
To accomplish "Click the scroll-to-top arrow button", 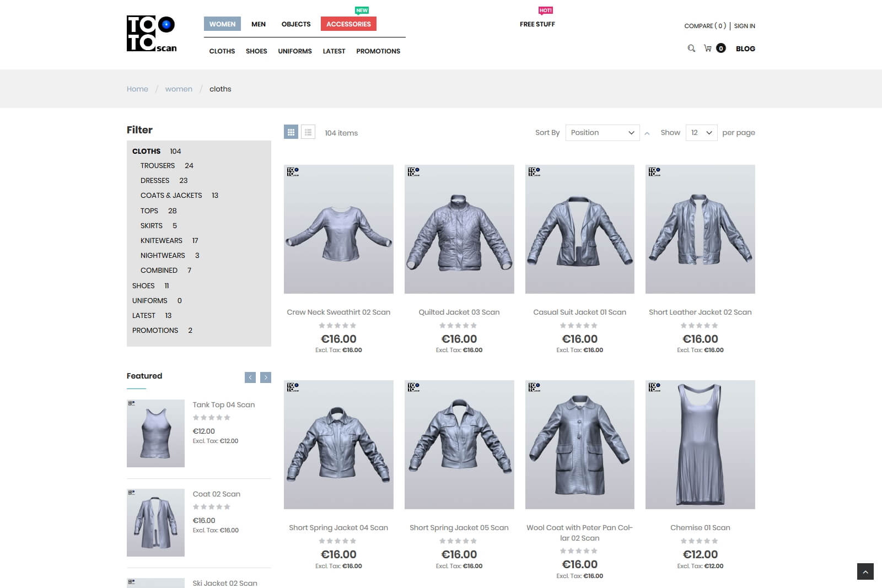I will [x=865, y=571].
